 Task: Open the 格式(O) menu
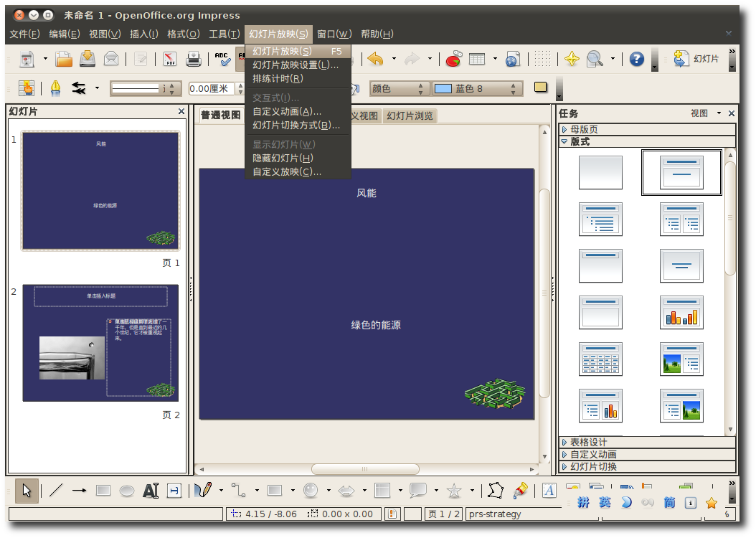(x=183, y=34)
